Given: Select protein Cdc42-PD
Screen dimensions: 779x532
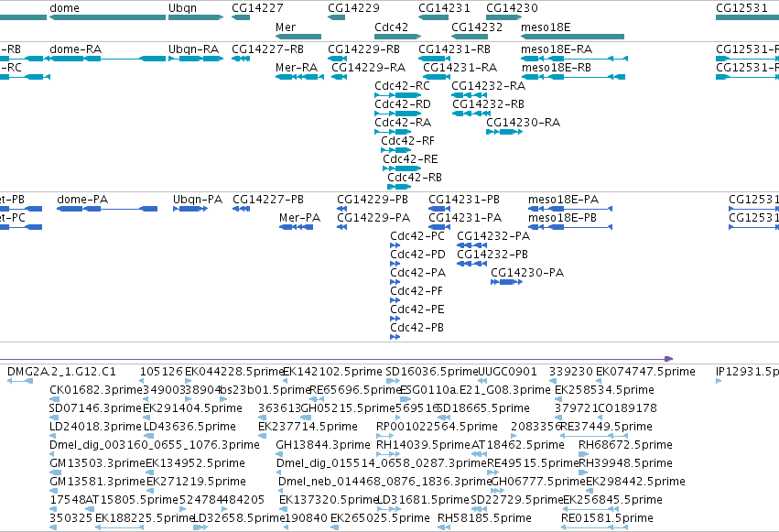Looking at the screenshot, I should (x=395, y=264).
